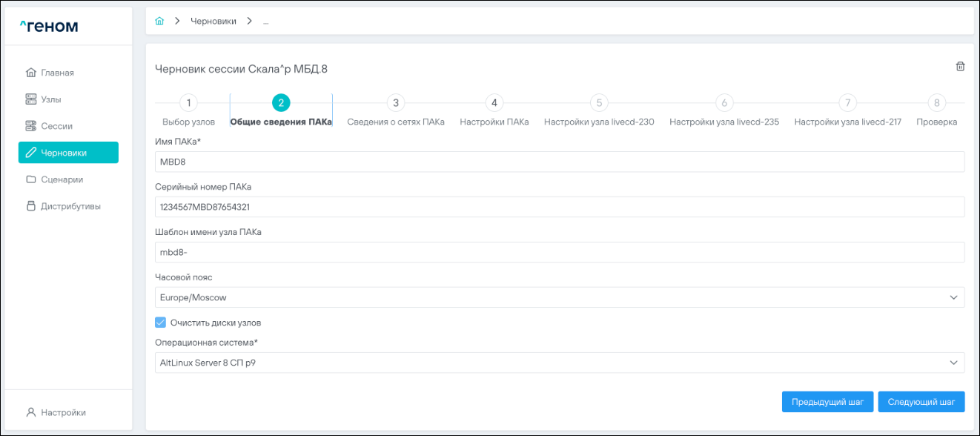
Task: Open Настройки at sidebar bottom
Action: 63,412
